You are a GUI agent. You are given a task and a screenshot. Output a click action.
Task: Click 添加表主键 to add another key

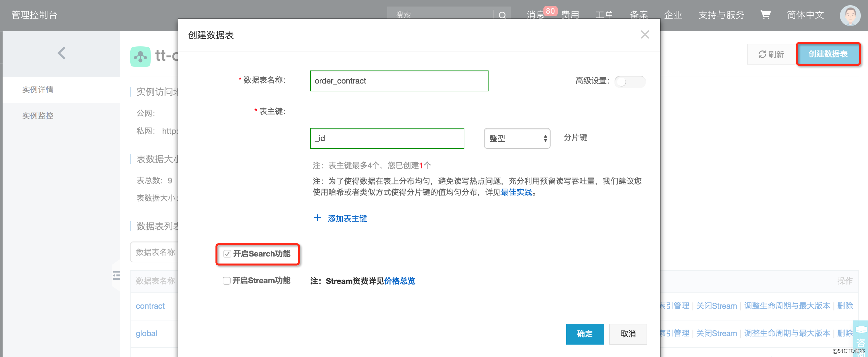343,218
